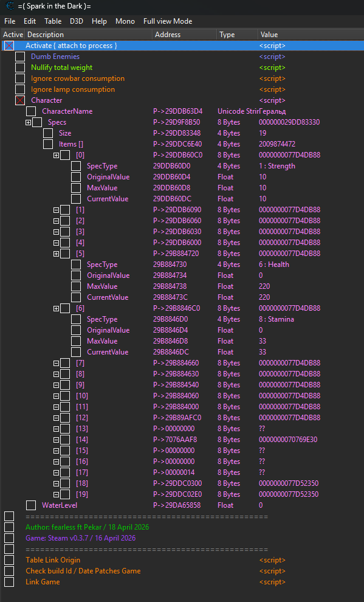364x602 pixels.
Task: Click address P->29DDB63D4
Action: tap(177, 111)
